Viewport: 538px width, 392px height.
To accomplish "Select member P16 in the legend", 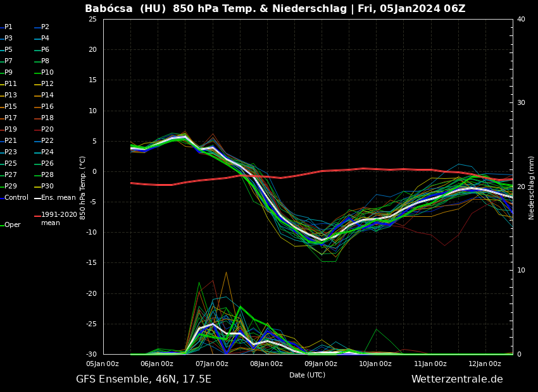I will click(x=47, y=107).
